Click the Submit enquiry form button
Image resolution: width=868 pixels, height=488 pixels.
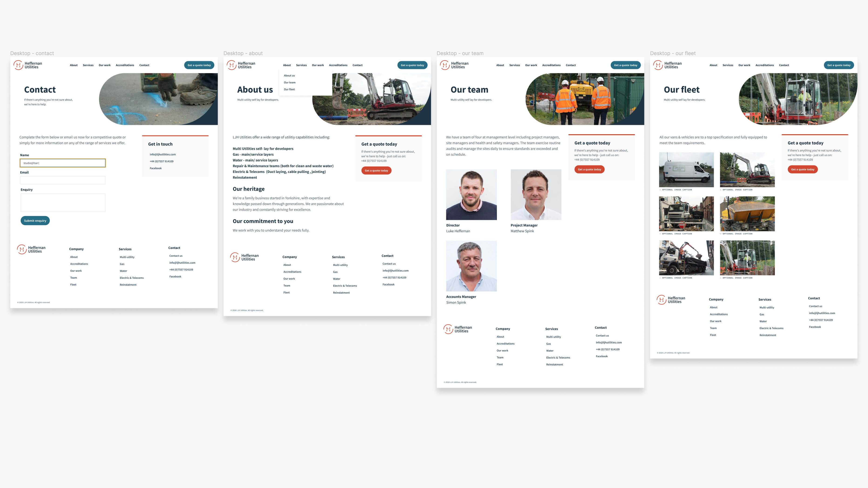click(x=35, y=221)
